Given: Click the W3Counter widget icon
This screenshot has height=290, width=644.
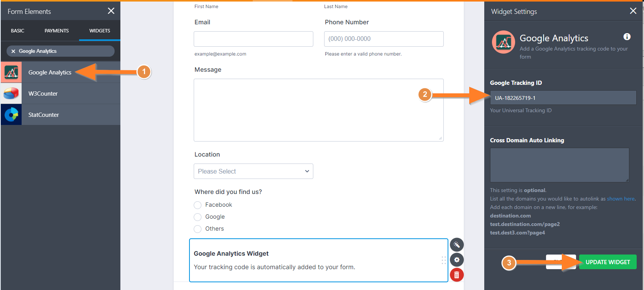Looking at the screenshot, I should pos(11,93).
